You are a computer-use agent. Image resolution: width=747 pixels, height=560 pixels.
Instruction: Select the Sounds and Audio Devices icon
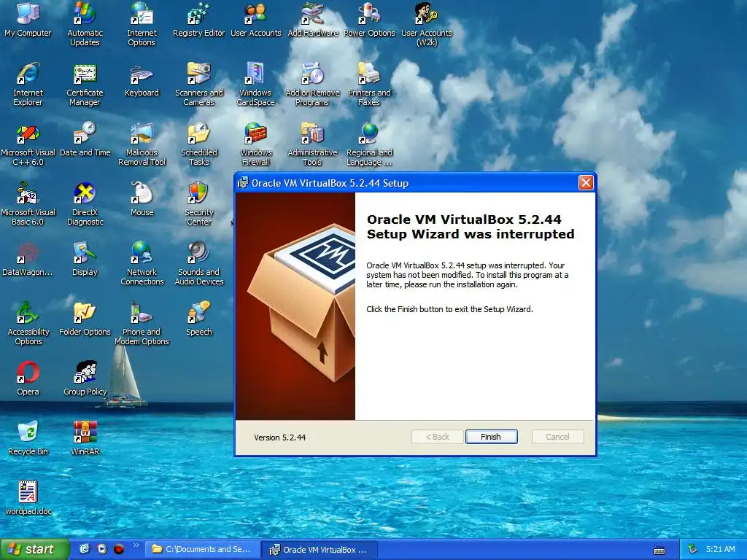pyautogui.click(x=198, y=263)
